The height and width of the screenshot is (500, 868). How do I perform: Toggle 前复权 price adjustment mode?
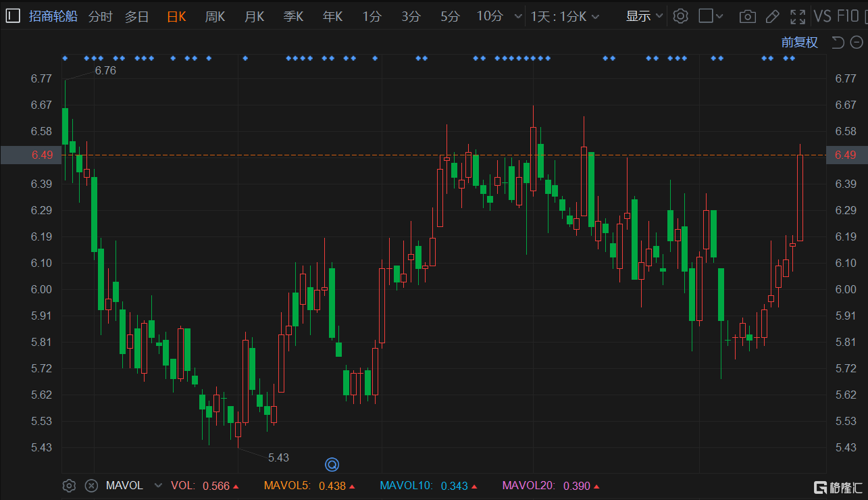click(800, 43)
